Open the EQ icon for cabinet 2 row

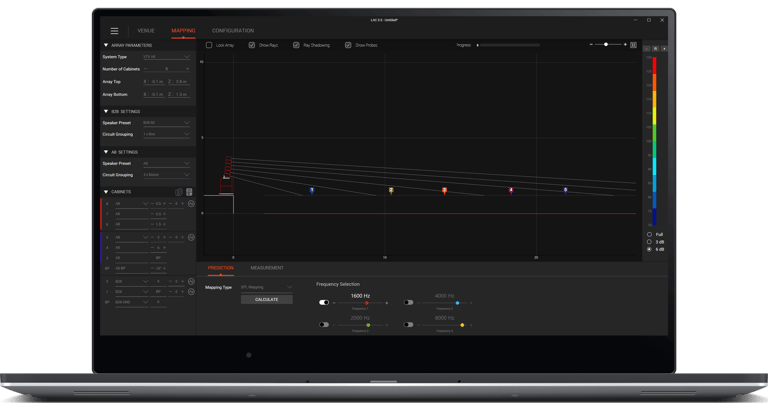(192, 282)
